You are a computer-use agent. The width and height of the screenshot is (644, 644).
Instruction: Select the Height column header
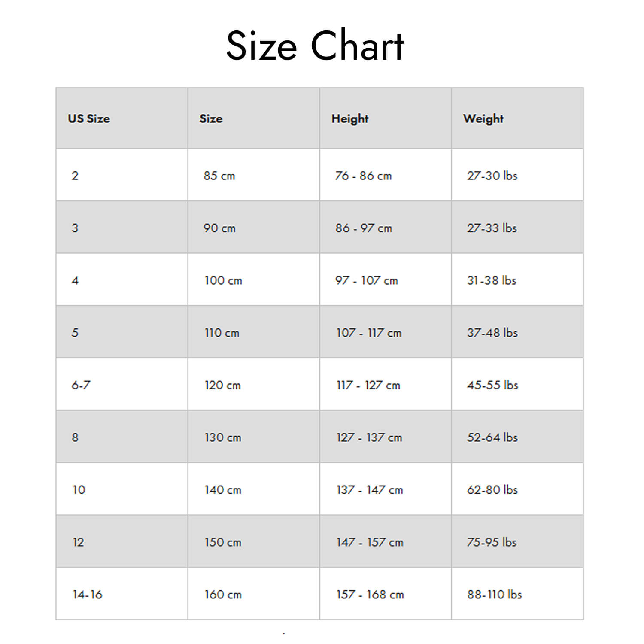(386, 118)
